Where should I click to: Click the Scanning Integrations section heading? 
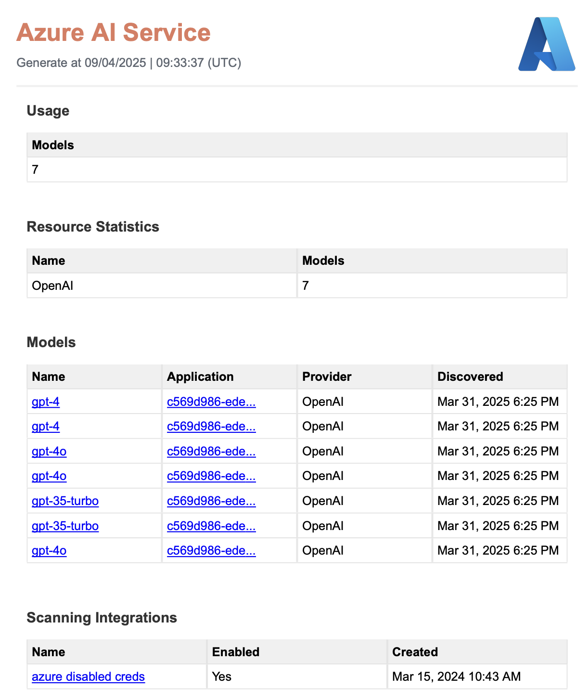click(x=102, y=618)
